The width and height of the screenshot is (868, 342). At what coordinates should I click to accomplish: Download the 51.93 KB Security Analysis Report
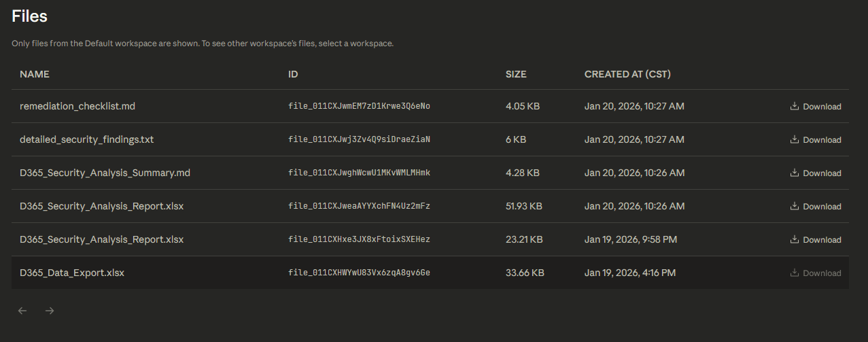(x=815, y=207)
